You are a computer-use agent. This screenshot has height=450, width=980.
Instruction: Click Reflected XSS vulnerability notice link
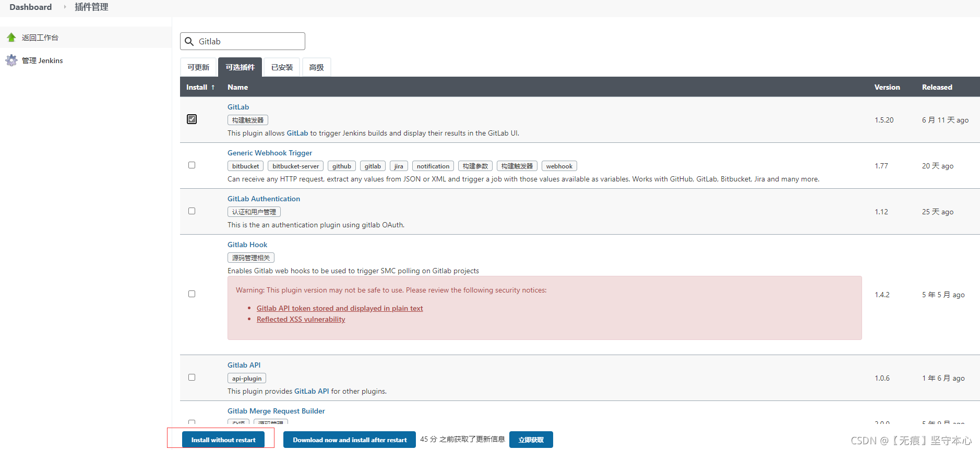tap(301, 319)
